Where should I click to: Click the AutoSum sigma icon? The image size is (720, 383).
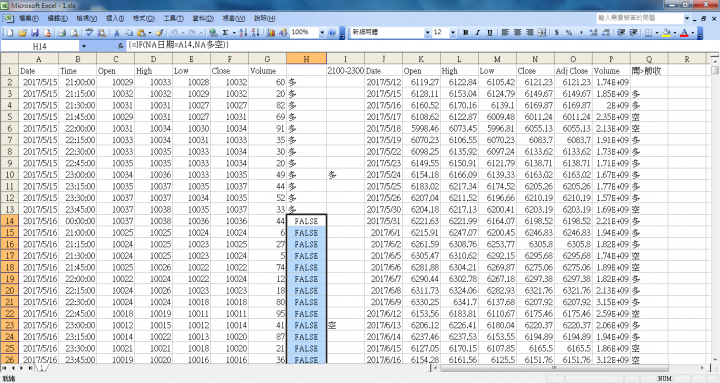click(225, 33)
